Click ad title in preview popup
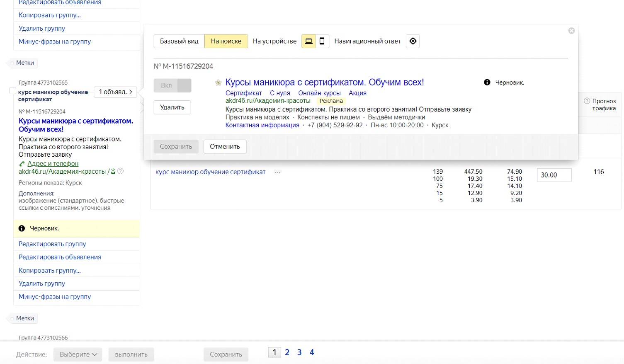The height and width of the screenshot is (364, 624). (325, 82)
